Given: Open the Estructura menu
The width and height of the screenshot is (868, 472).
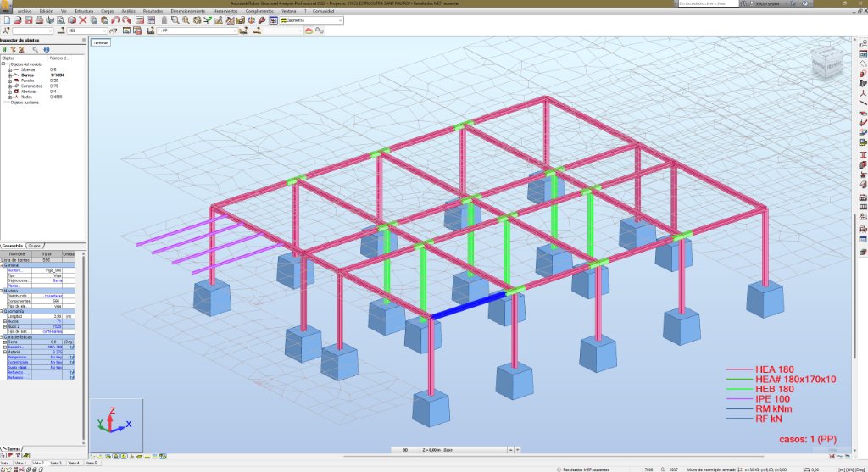Looking at the screenshot, I should pos(84,11).
